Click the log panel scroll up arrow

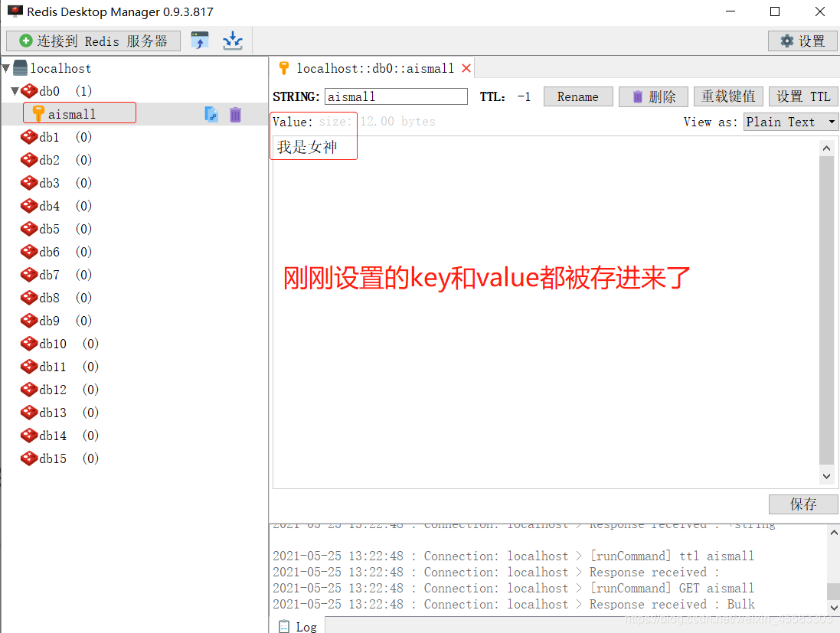[834, 532]
